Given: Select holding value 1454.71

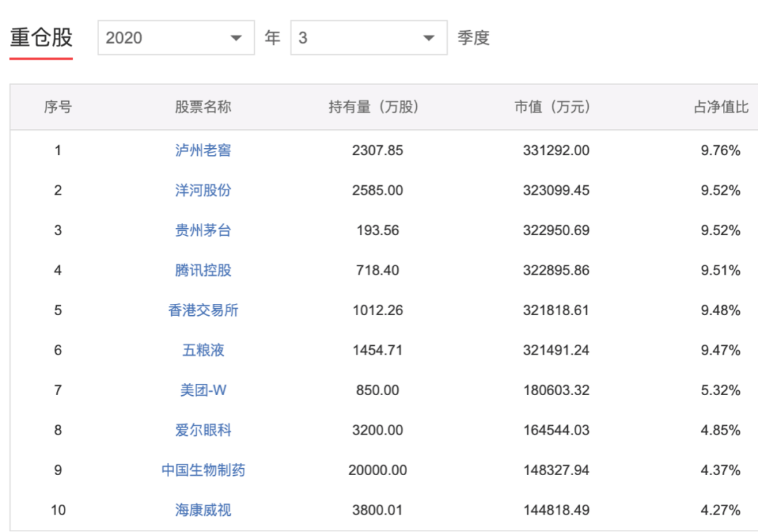Looking at the screenshot, I should pos(378,350).
